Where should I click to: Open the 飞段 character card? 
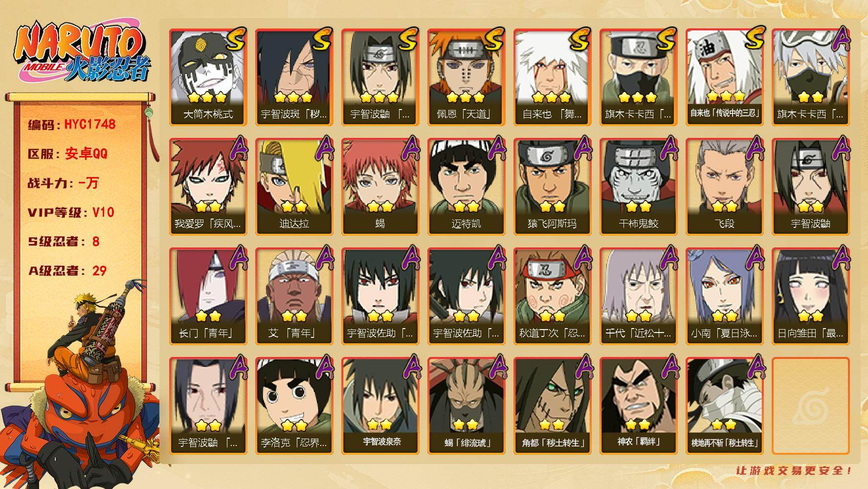tap(724, 187)
